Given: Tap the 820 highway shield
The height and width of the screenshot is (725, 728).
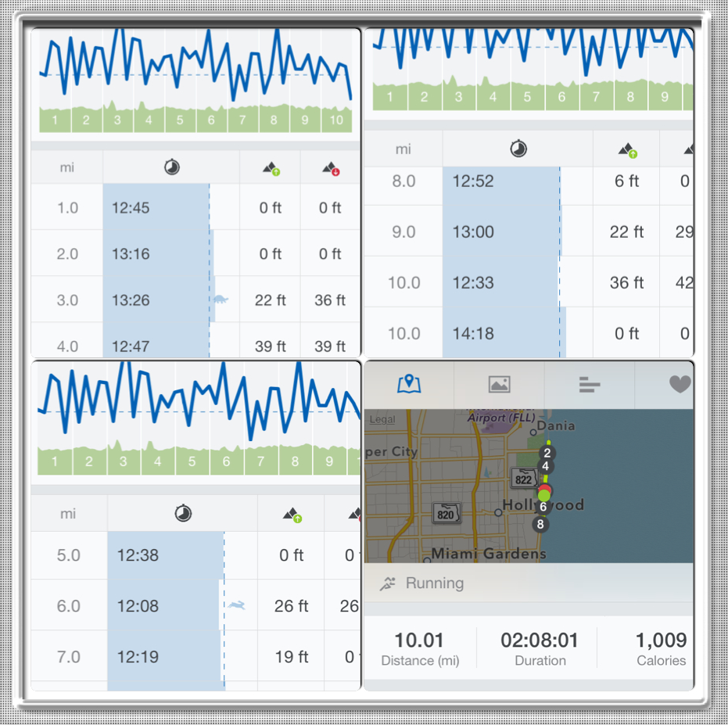Looking at the screenshot, I should click(446, 514).
